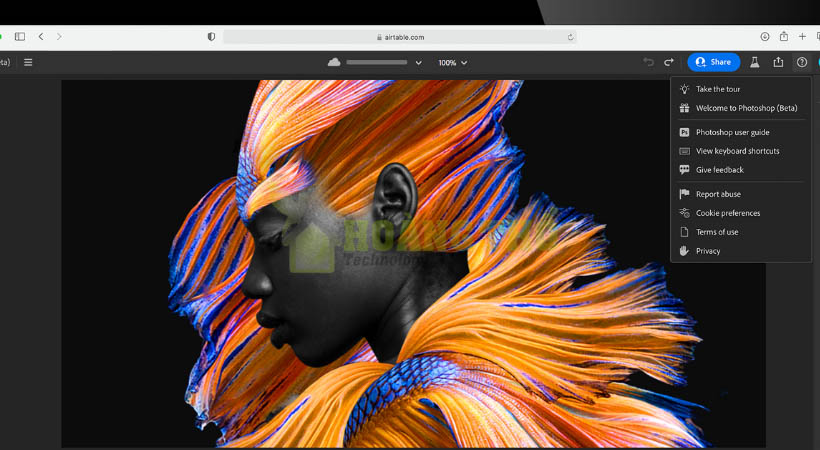820x450 pixels.
Task: Select the Privacy menu entry
Action: (741, 251)
